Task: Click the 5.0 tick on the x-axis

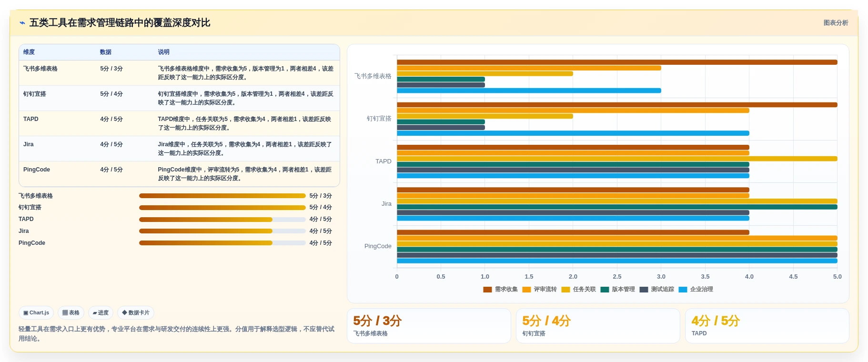Action: pyautogui.click(x=837, y=277)
